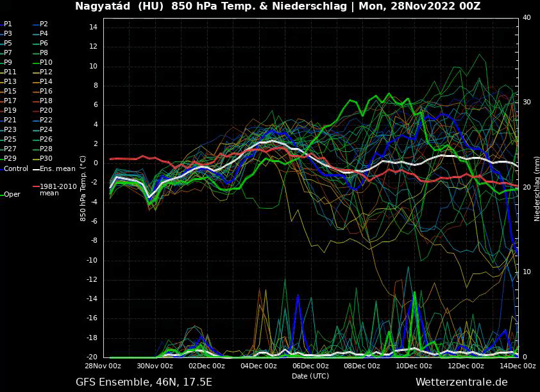Click the white Ens. mean line swatch

(x=35, y=169)
